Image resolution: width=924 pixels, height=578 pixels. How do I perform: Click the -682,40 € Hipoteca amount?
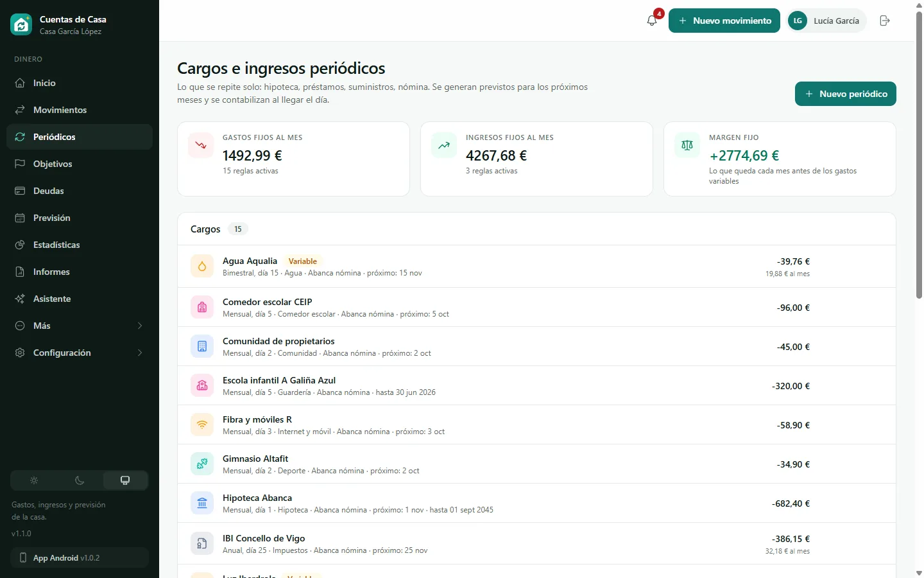click(791, 504)
